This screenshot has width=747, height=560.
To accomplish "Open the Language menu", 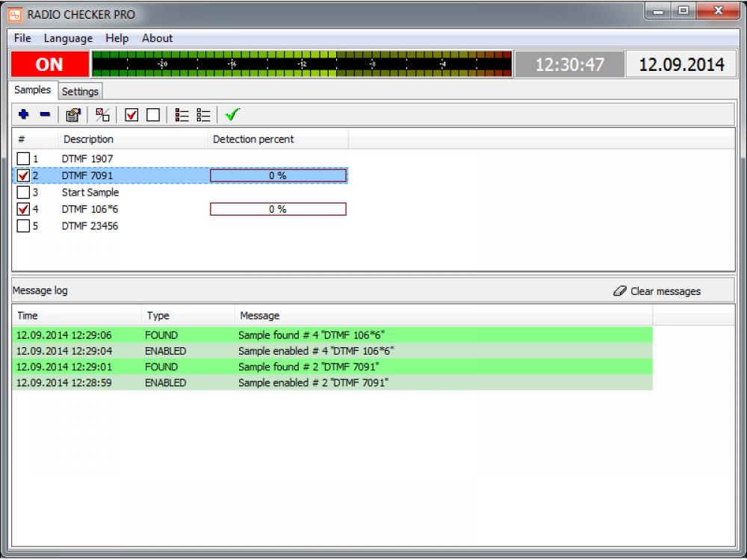I will [68, 38].
